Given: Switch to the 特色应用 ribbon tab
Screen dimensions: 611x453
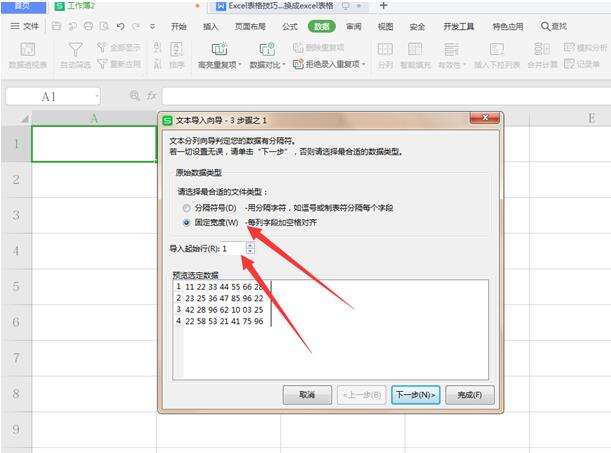Looking at the screenshot, I should coord(508,26).
